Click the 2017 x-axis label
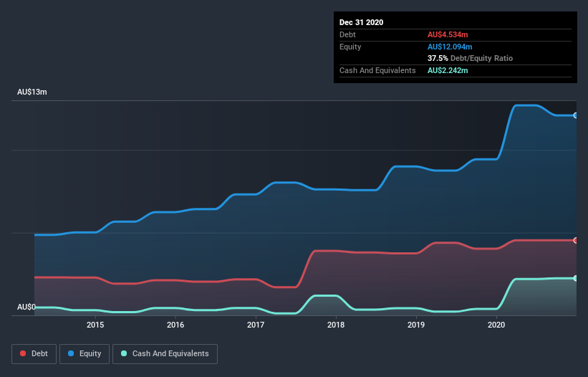The height and width of the screenshot is (377, 588). tap(256, 325)
